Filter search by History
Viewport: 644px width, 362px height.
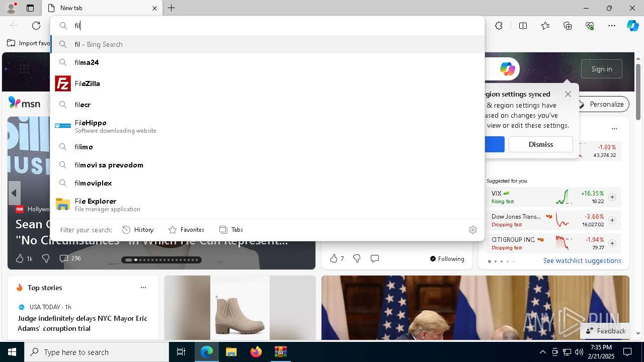click(x=138, y=230)
